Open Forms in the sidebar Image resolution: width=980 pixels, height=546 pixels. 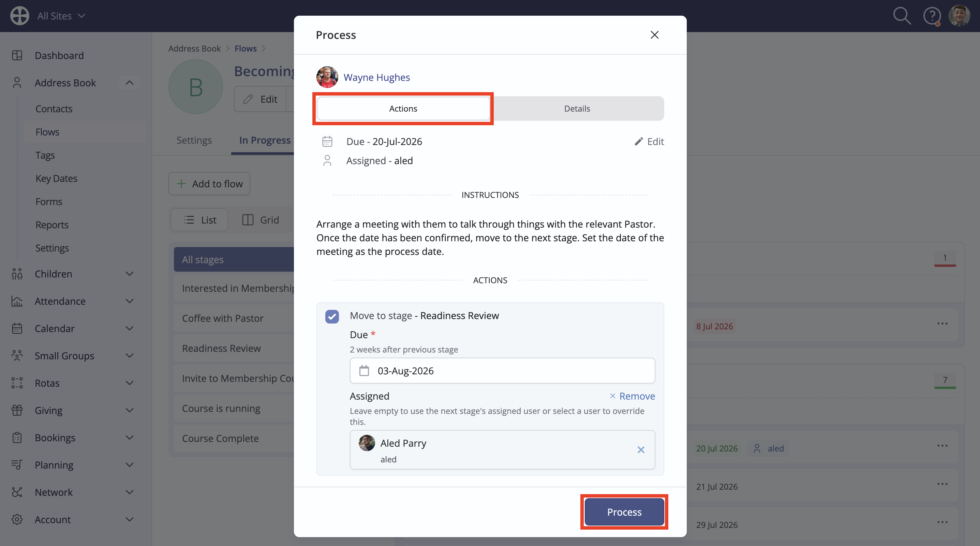coord(49,201)
